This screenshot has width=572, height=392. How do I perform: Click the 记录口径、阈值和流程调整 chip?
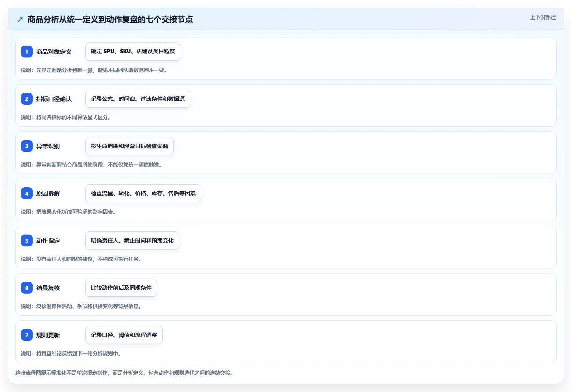(x=124, y=335)
